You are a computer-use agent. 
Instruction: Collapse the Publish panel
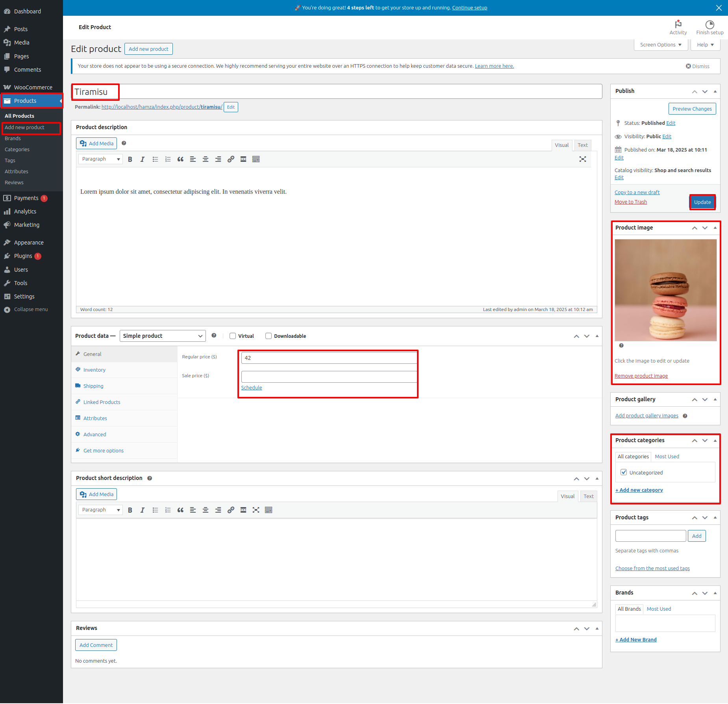point(715,91)
